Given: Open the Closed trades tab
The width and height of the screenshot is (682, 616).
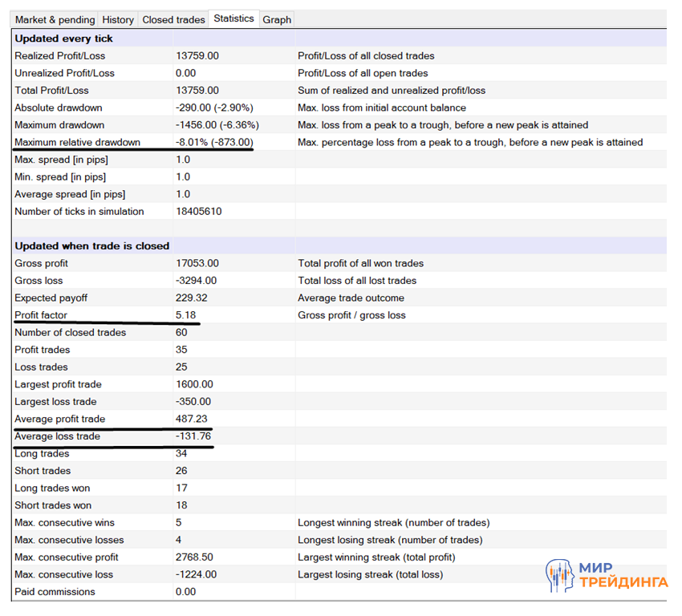Looking at the screenshot, I should 173,19.
